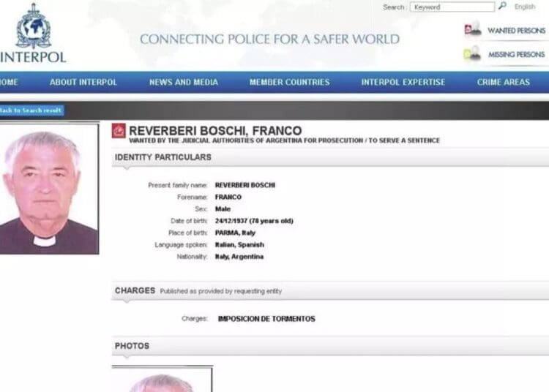
Task: Click the Missing Persons icon
Action: pyautogui.click(x=472, y=53)
